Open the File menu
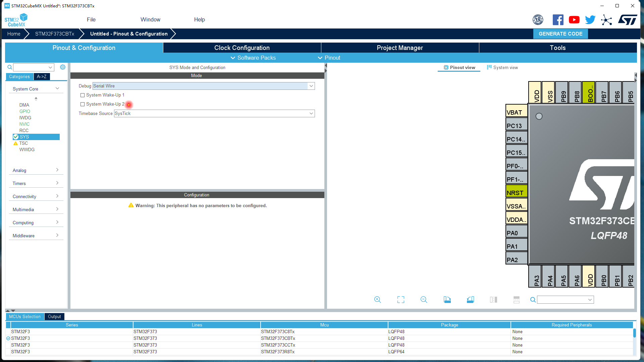The image size is (644, 362). (91, 19)
